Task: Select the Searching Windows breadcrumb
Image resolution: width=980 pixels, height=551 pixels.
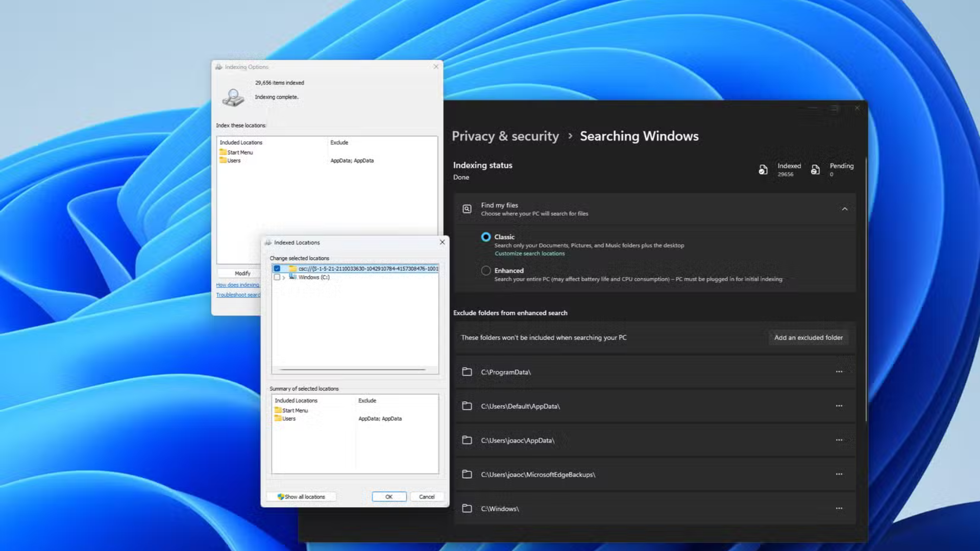Action: tap(639, 136)
